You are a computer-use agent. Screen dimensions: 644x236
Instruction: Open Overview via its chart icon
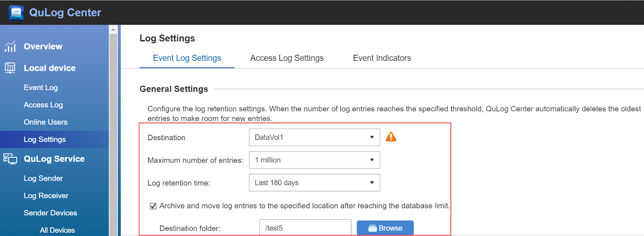[10, 47]
